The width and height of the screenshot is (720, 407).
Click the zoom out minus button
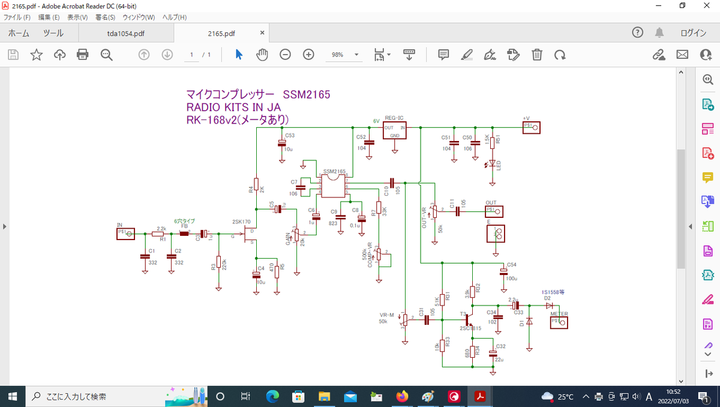tap(284, 54)
